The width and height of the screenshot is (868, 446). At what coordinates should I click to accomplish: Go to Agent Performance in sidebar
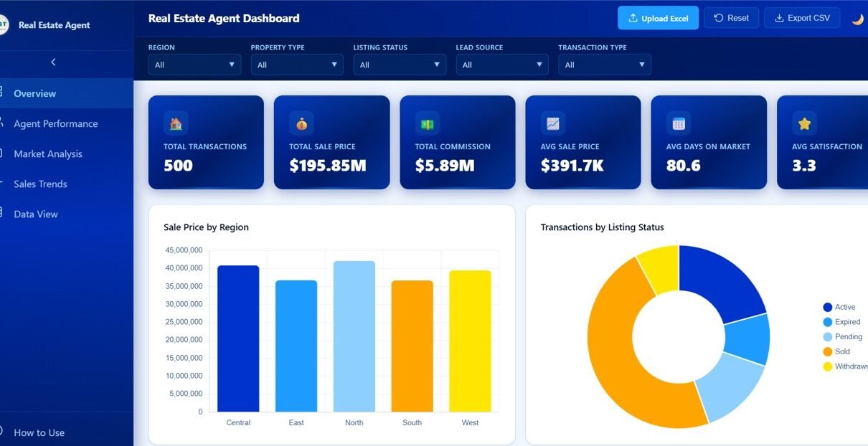(55, 123)
